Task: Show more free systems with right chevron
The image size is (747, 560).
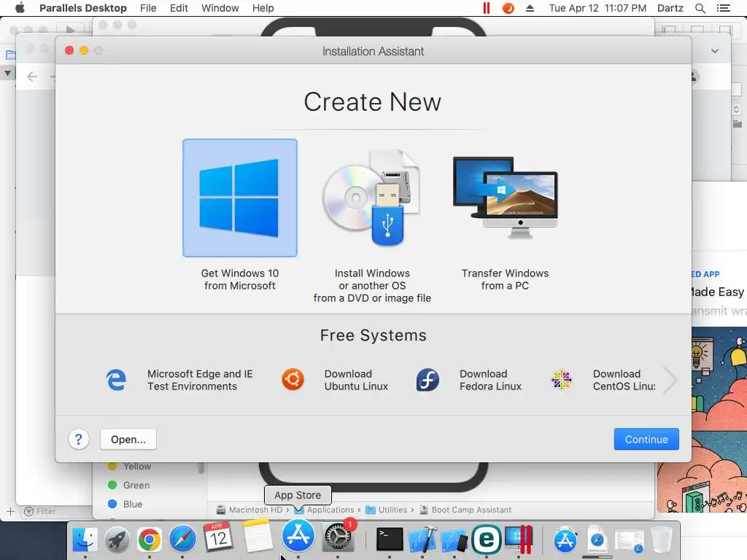Action: tap(671, 380)
